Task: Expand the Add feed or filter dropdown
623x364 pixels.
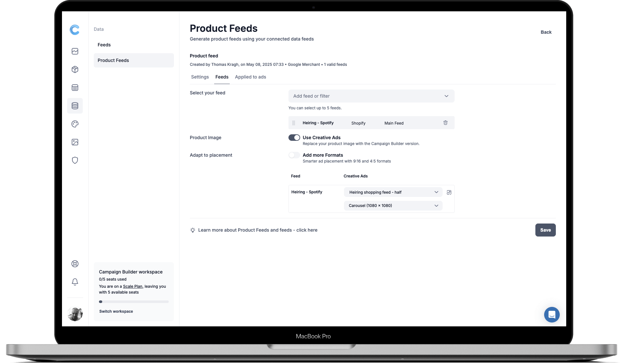Action: click(x=371, y=96)
